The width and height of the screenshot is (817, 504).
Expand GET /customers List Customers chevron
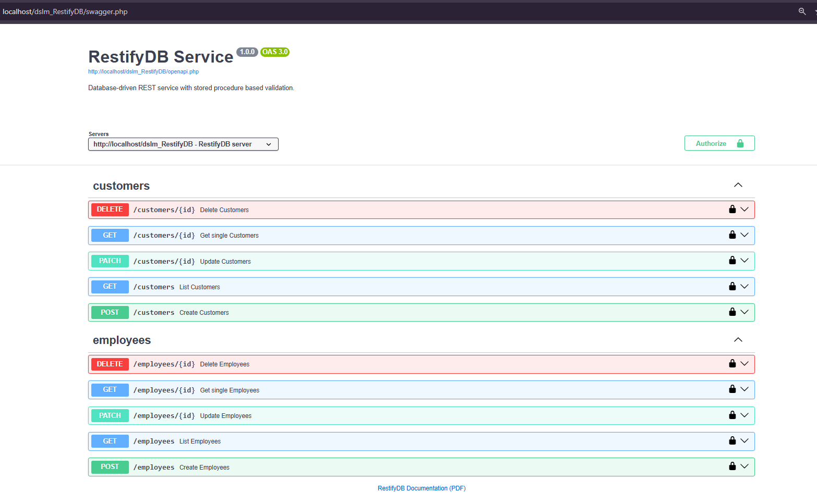coord(744,287)
